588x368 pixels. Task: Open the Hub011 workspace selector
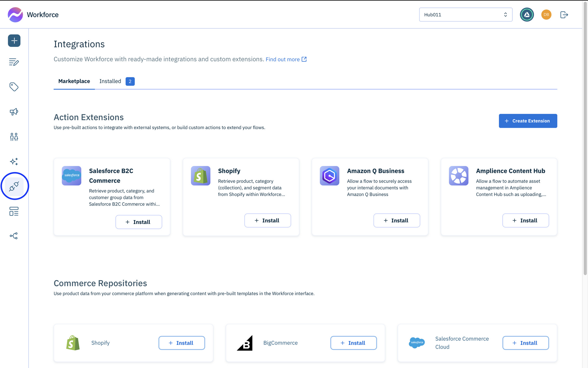[465, 14]
